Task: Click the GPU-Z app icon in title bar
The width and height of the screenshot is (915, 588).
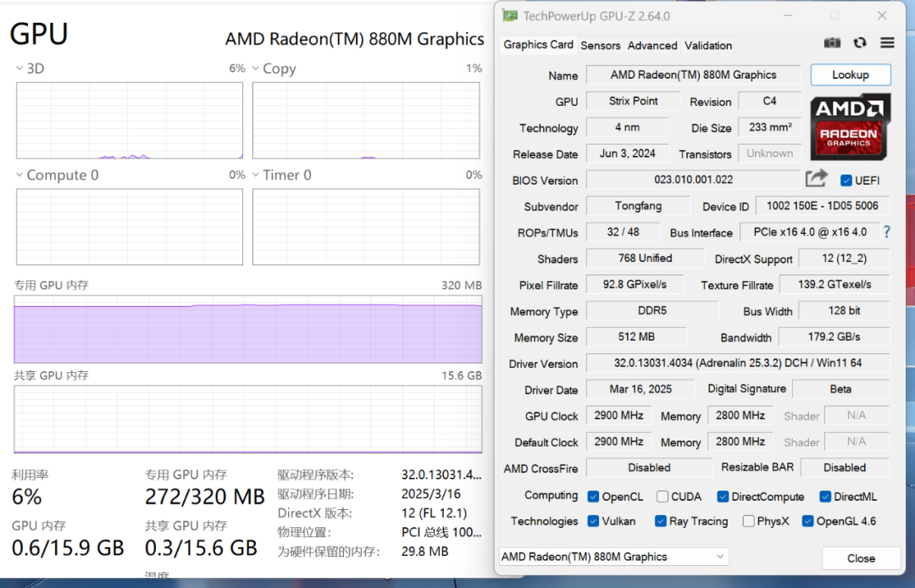Action: tap(509, 16)
